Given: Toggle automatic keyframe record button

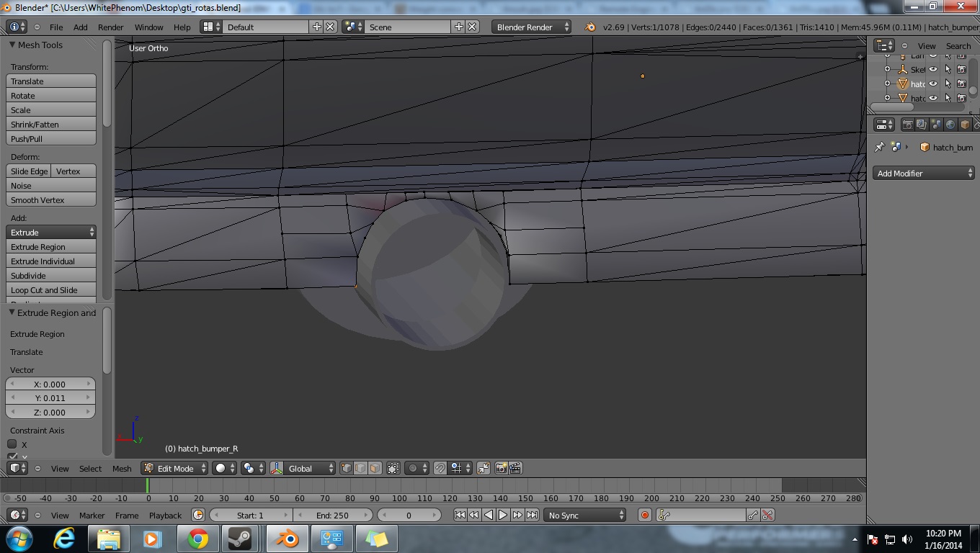Looking at the screenshot, I should coord(645,516).
